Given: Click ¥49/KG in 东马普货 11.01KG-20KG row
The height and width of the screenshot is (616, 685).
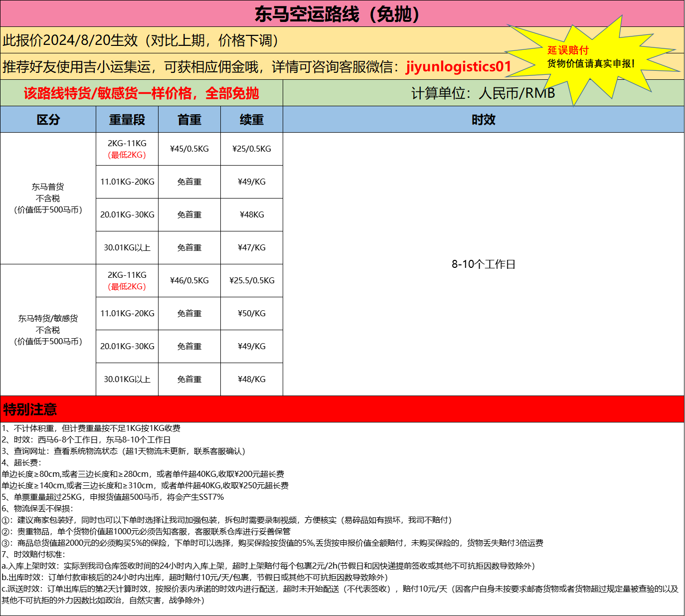Looking at the screenshot, I should click(x=252, y=182).
